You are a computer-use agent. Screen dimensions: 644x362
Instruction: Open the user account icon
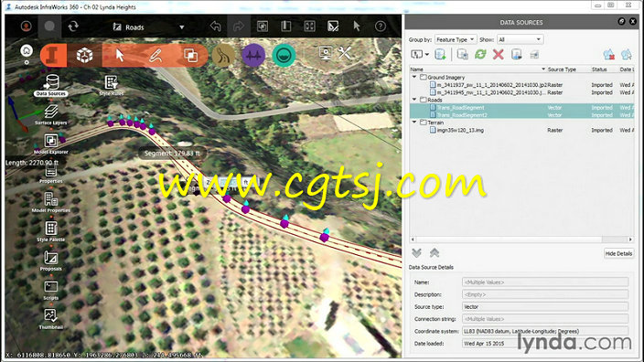coord(27,27)
